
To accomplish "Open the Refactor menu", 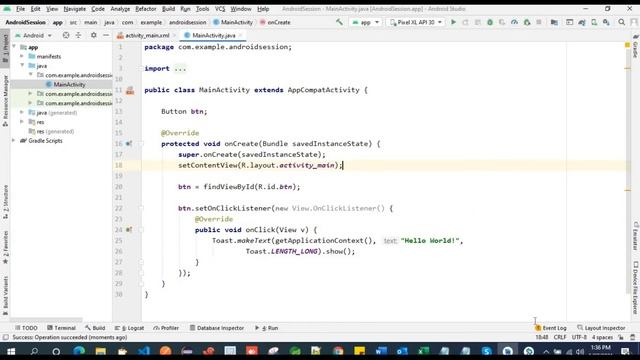I will click(x=146, y=9).
